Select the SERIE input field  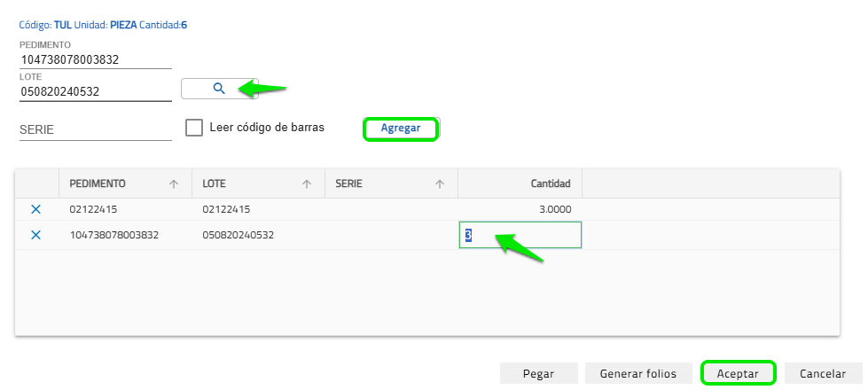coord(95,129)
